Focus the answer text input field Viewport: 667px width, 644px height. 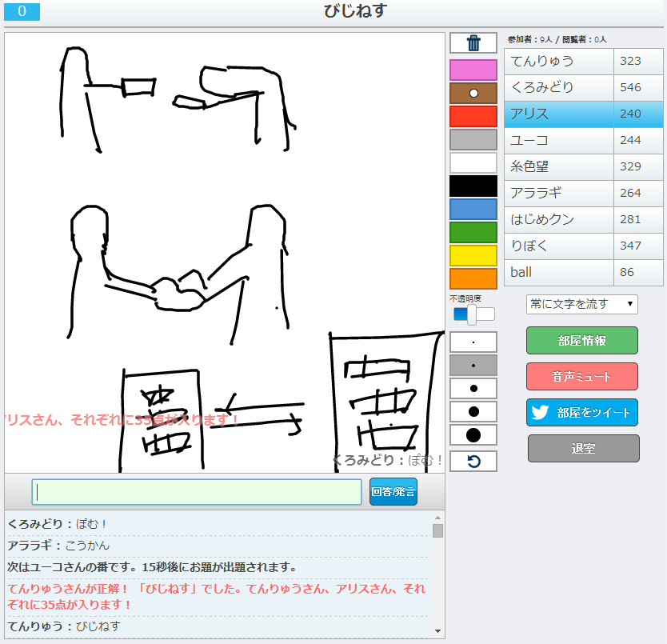pyautogui.click(x=197, y=492)
